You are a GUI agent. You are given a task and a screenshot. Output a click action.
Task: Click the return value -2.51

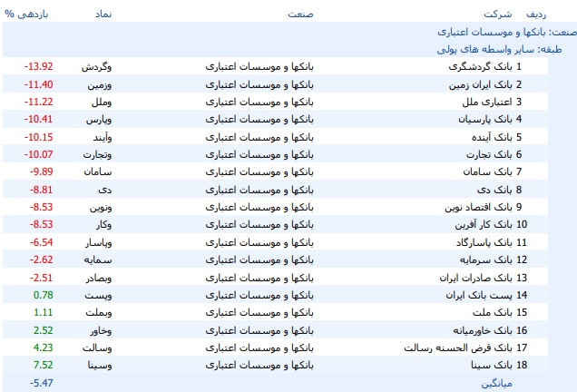(41, 278)
